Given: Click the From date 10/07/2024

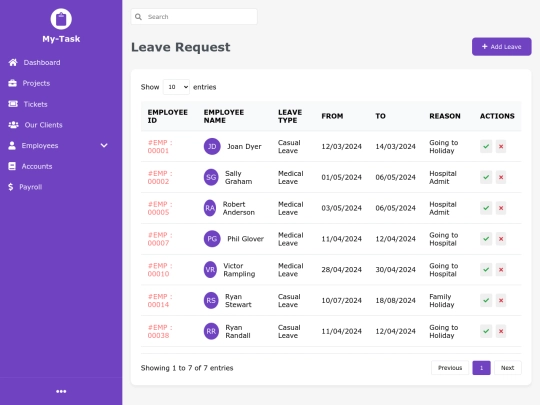Looking at the screenshot, I should [x=341, y=300].
